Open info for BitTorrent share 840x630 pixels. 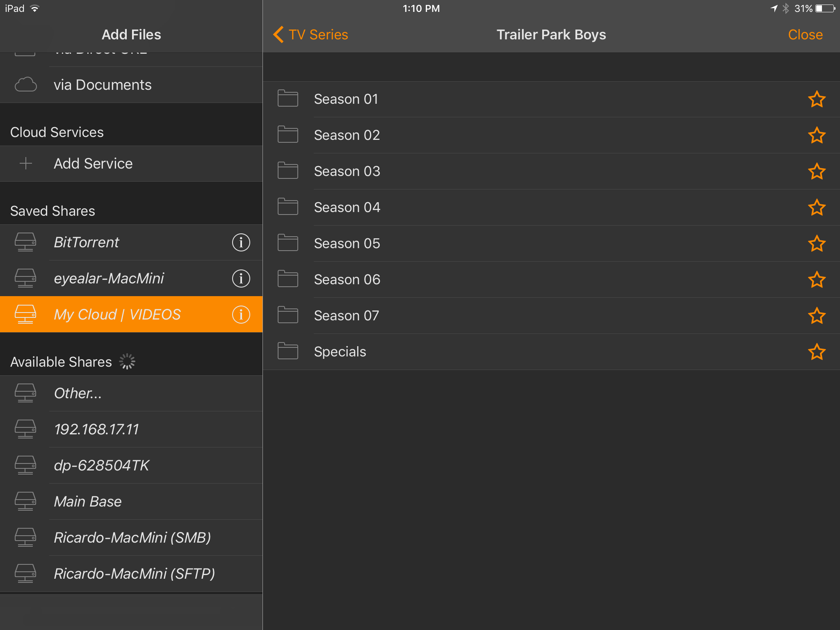coord(241,242)
